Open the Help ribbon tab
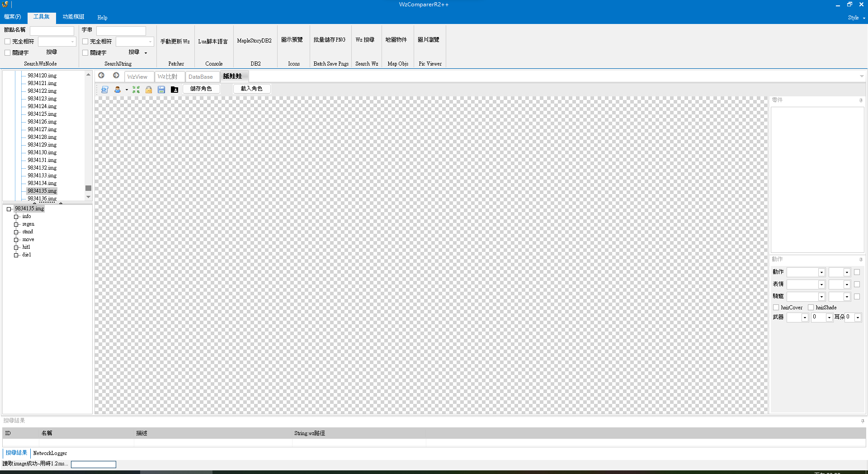The image size is (868, 474). [x=103, y=18]
